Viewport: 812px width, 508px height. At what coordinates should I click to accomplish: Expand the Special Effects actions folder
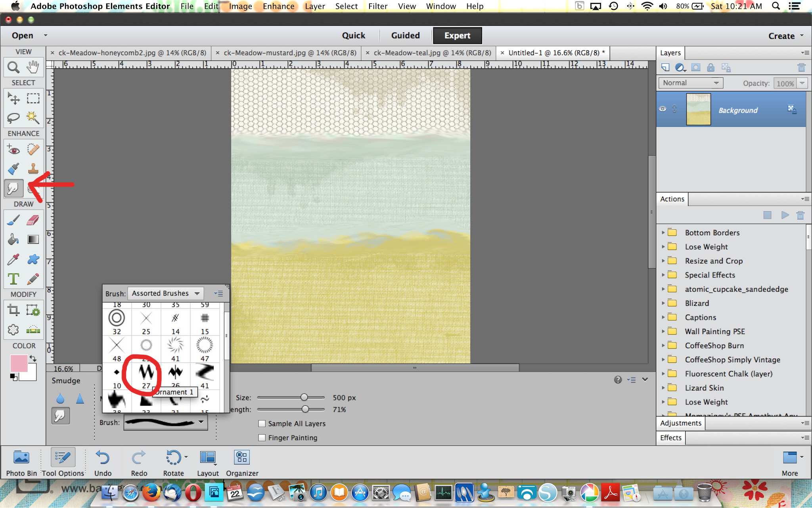(x=663, y=275)
